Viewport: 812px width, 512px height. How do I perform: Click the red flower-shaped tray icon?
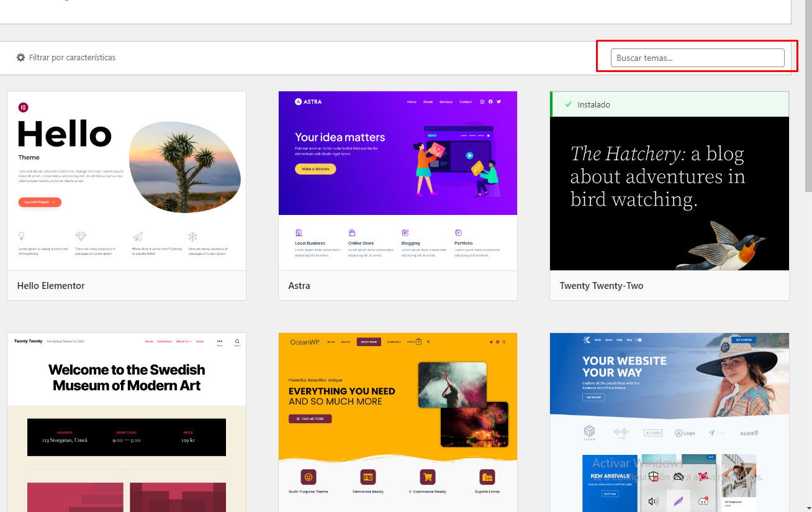[x=703, y=477]
